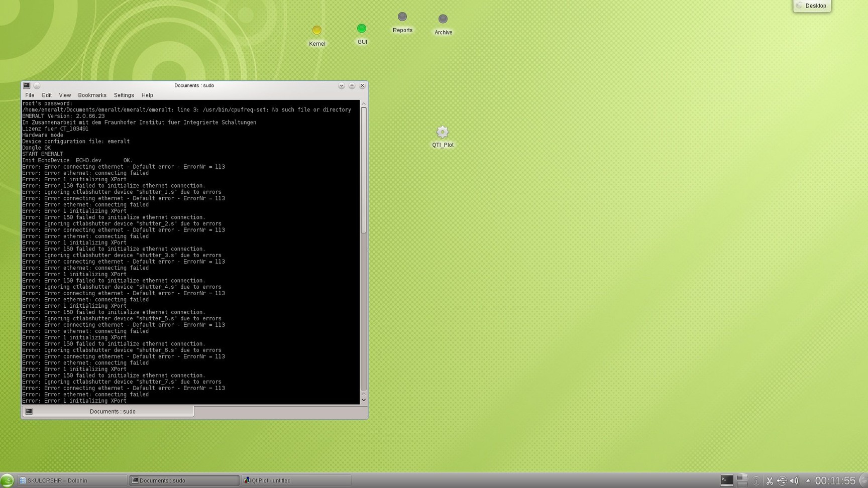Open the Bookmarks menu in terminal
This screenshot has width=868, height=488.
click(x=92, y=95)
